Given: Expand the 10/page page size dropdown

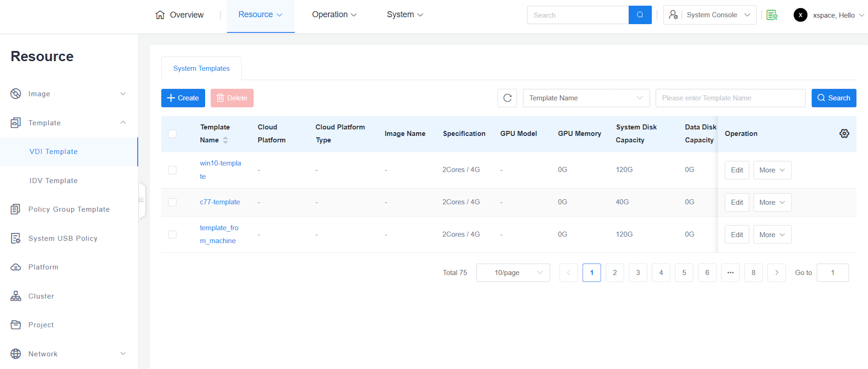Looking at the screenshot, I should [x=513, y=273].
